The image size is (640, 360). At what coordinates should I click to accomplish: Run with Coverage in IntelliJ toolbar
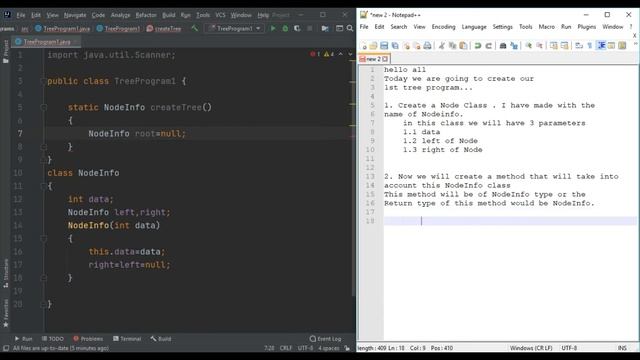pos(297,29)
